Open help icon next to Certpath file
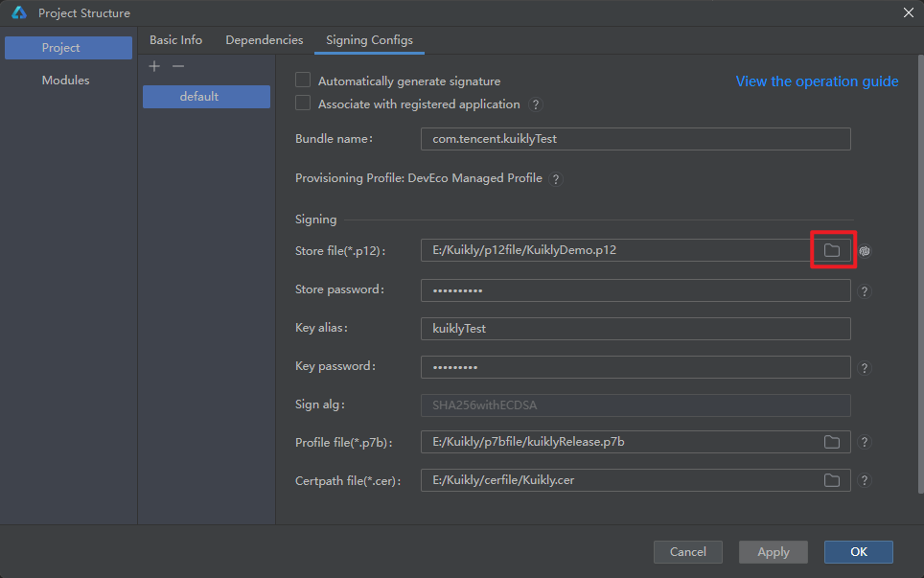This screenshot has height=578, width=924. (865, 480)
